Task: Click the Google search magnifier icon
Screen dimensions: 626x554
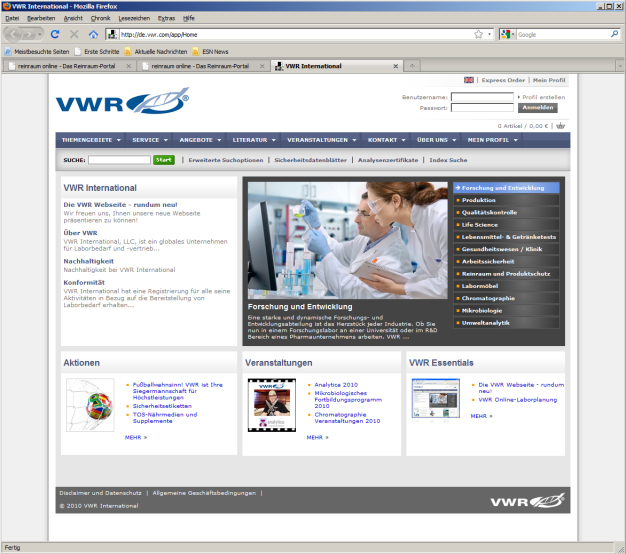Action: tap(614, 34)
